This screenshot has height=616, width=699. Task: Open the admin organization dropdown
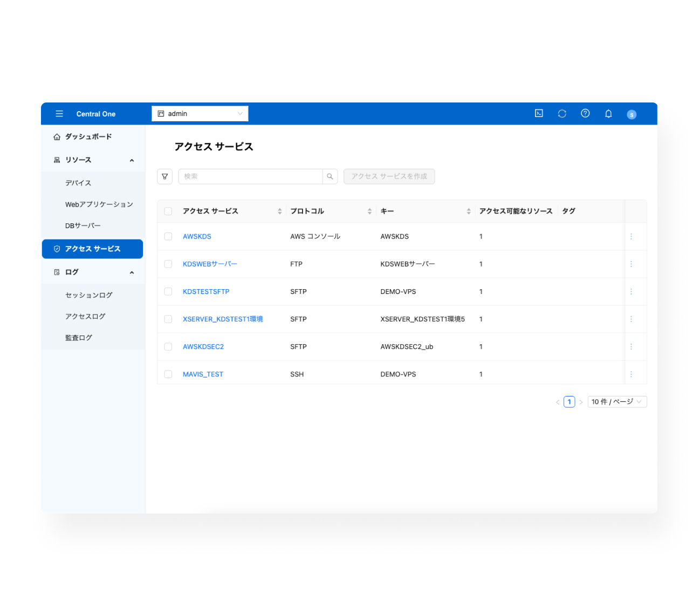(x=200, y=114)
